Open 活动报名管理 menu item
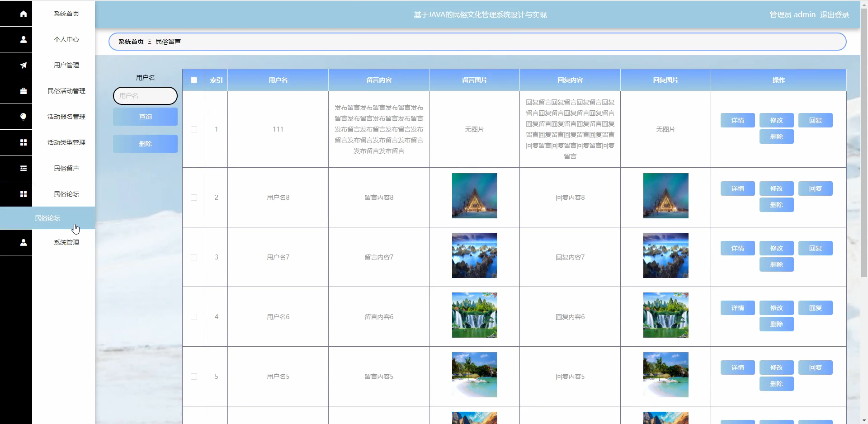 pos(66,117)
